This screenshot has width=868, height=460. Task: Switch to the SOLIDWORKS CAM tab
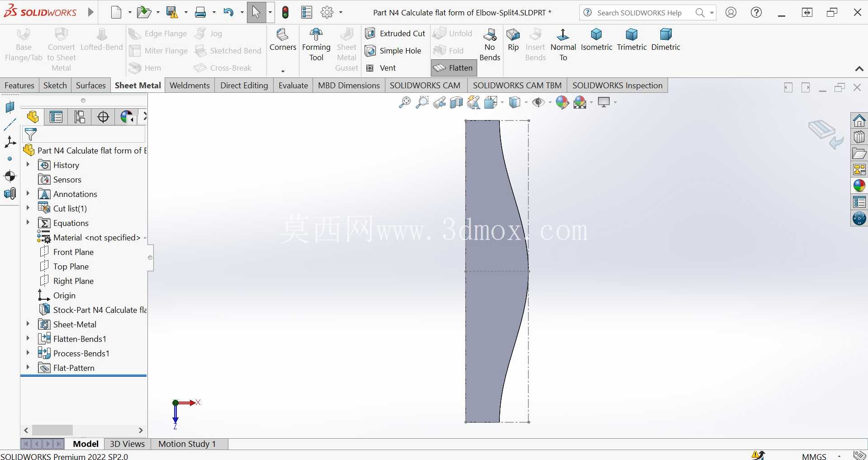click(425, 86)
